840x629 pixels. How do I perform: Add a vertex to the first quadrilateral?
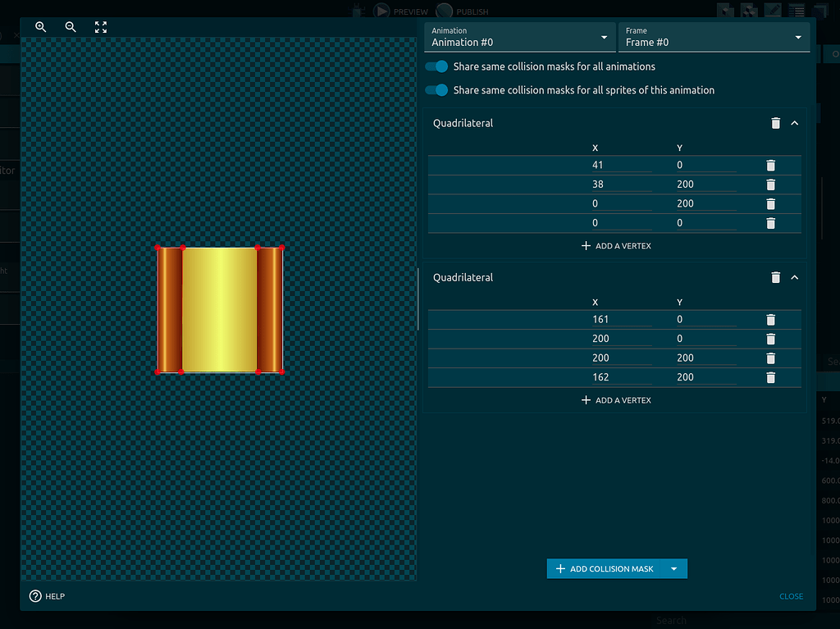point(616,246)
